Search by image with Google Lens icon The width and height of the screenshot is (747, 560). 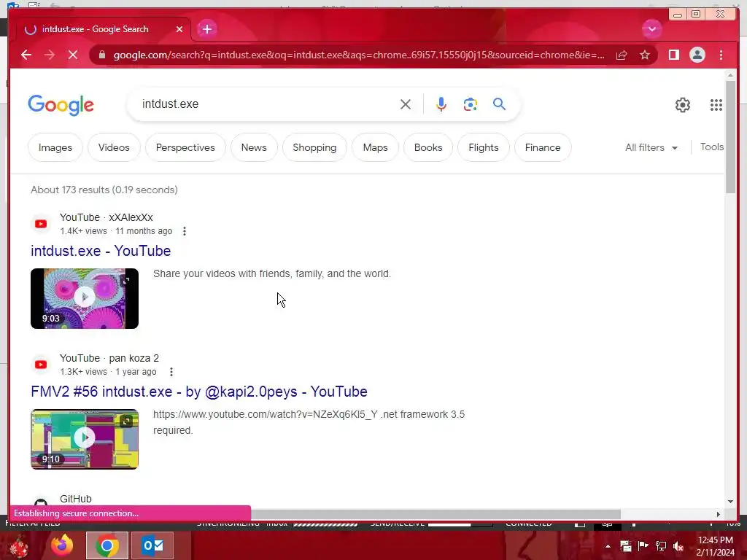click(471, 104)
